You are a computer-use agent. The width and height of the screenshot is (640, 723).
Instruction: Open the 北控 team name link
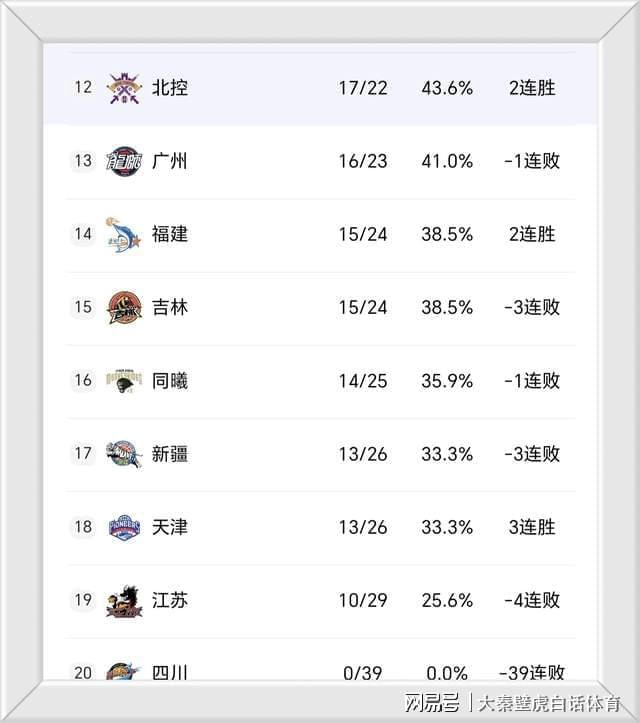pos(170,88)
